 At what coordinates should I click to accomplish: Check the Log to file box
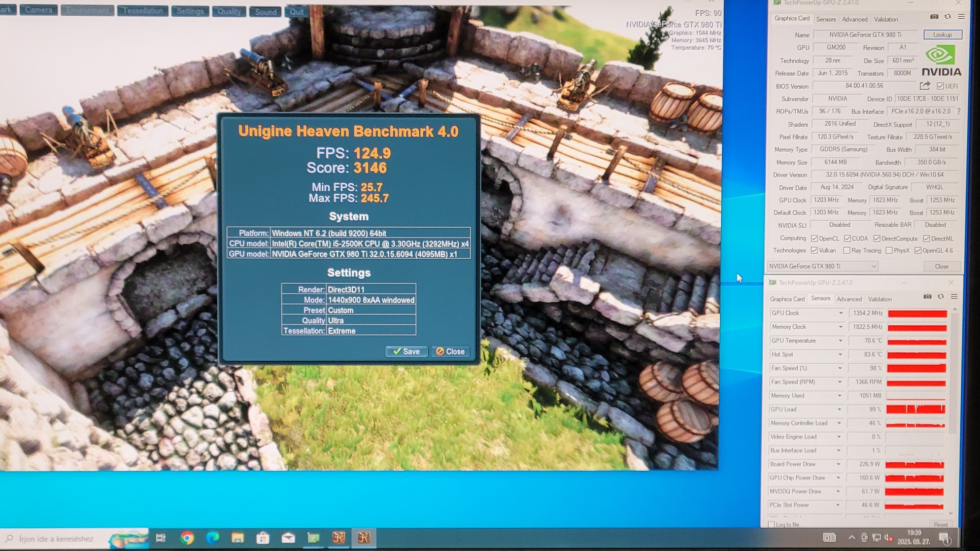[x=771, y=525]
